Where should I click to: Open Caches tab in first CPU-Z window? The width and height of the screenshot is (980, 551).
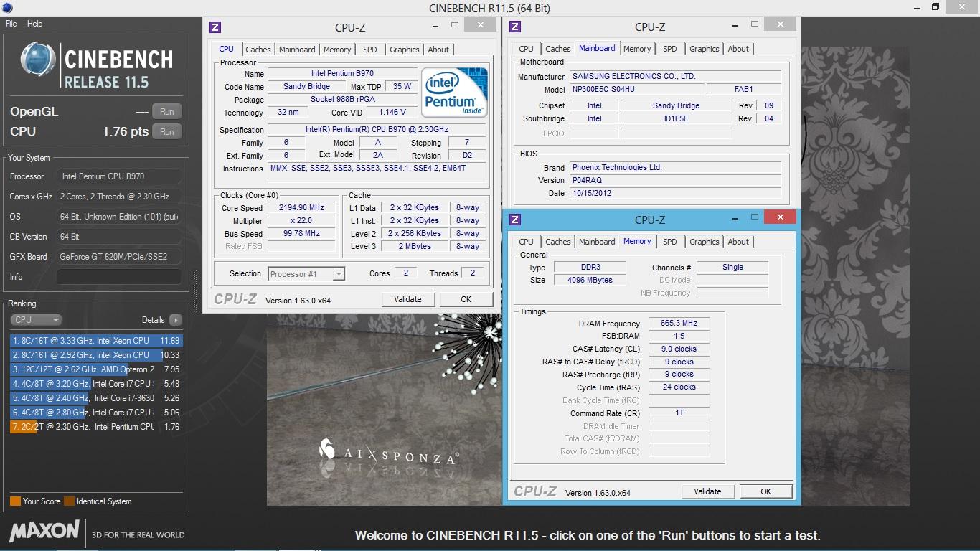tap(258, 50)
